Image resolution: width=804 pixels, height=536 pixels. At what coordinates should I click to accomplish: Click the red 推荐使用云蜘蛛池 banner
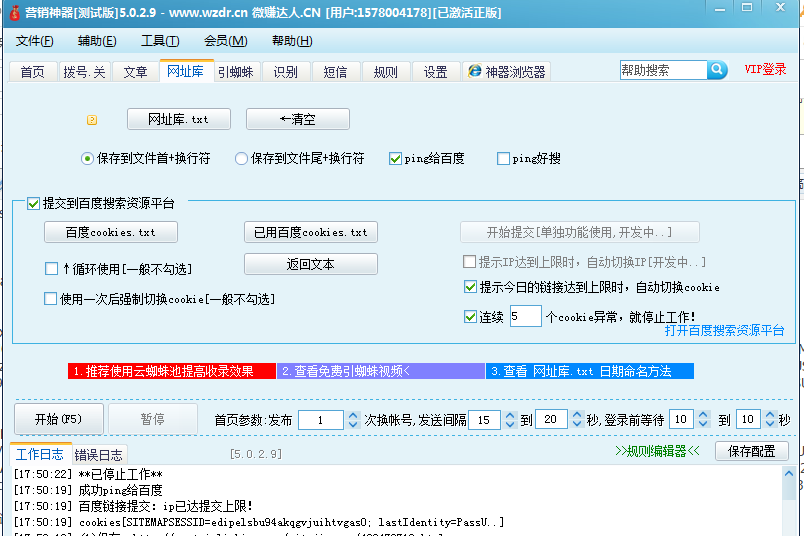tap(172, 371)
